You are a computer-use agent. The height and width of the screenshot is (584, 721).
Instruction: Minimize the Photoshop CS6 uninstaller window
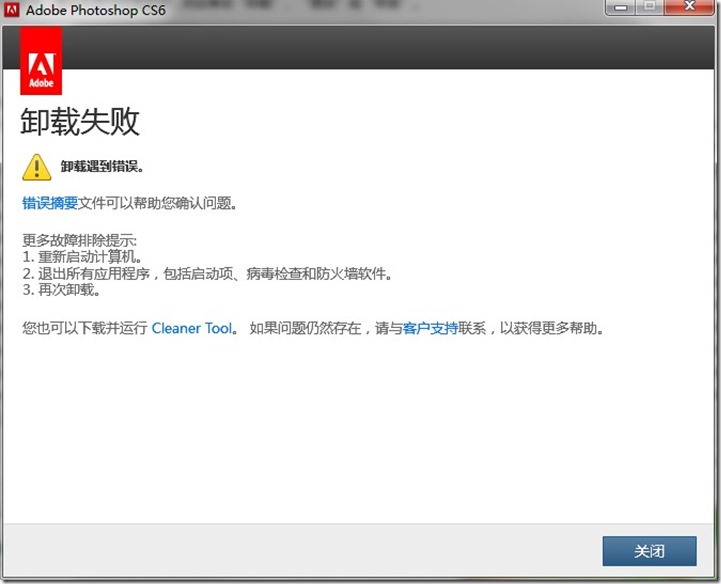coord(622,7)
